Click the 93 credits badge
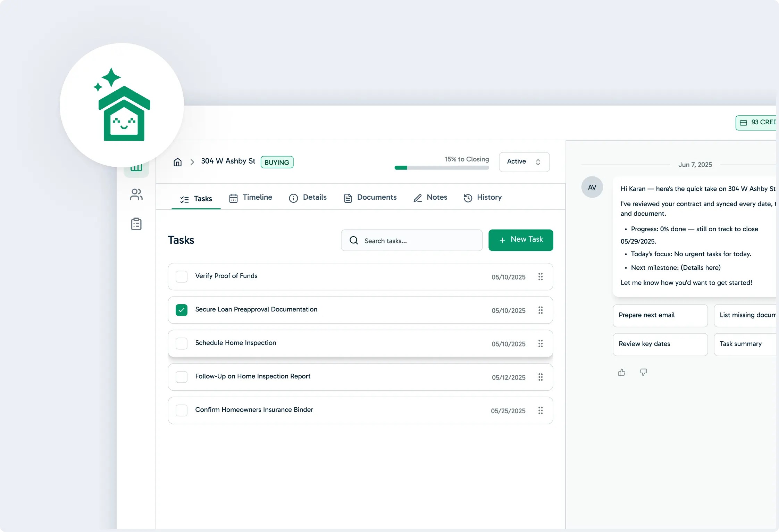This screenshot has height=532, width=779. point(757,123)
